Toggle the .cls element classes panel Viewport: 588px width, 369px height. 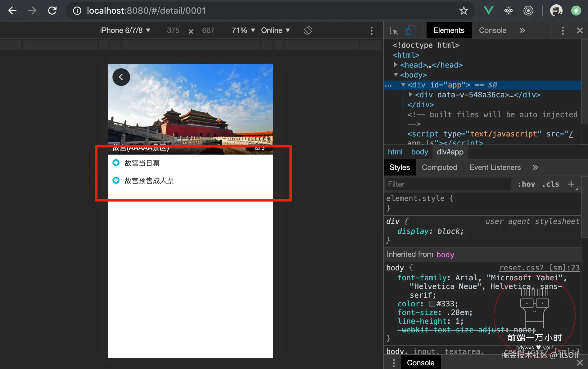pyautogui.click(x=551, y=184)
